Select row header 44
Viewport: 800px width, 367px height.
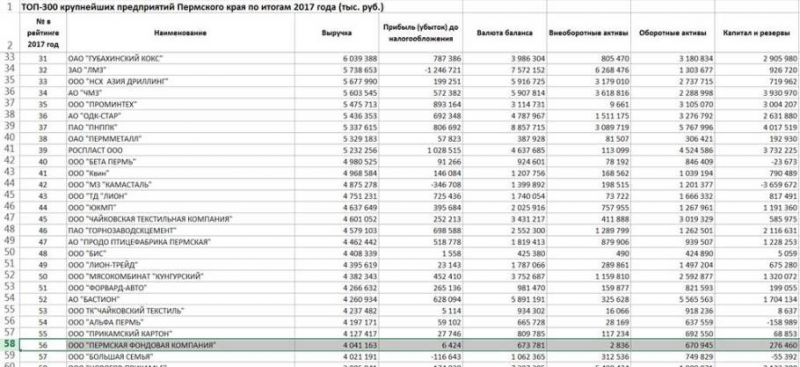9,183
